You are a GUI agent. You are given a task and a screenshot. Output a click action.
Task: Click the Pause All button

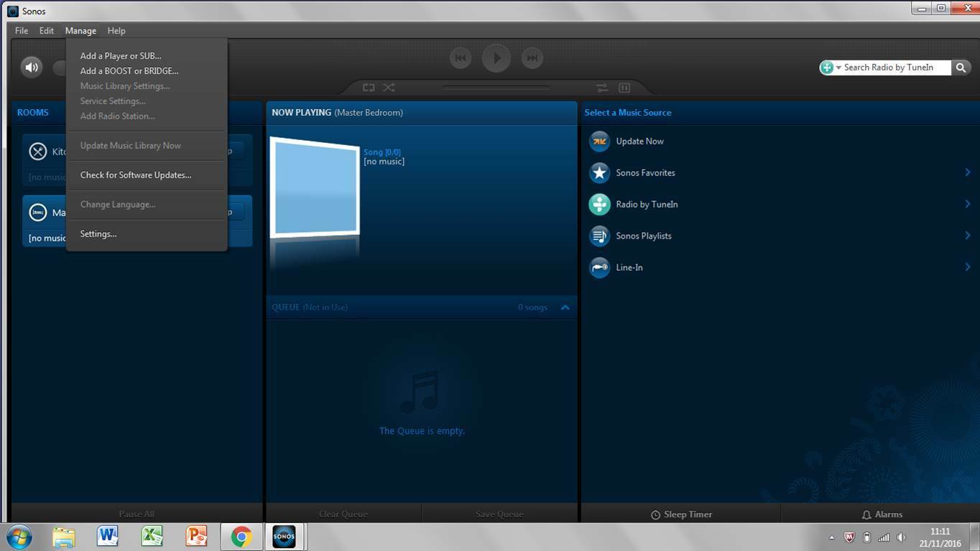tap(137, 514)
